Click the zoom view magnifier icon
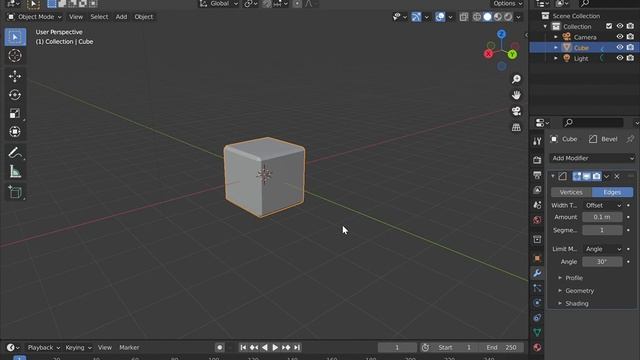Screen dimensions: 640x360 tap(516, 79)
